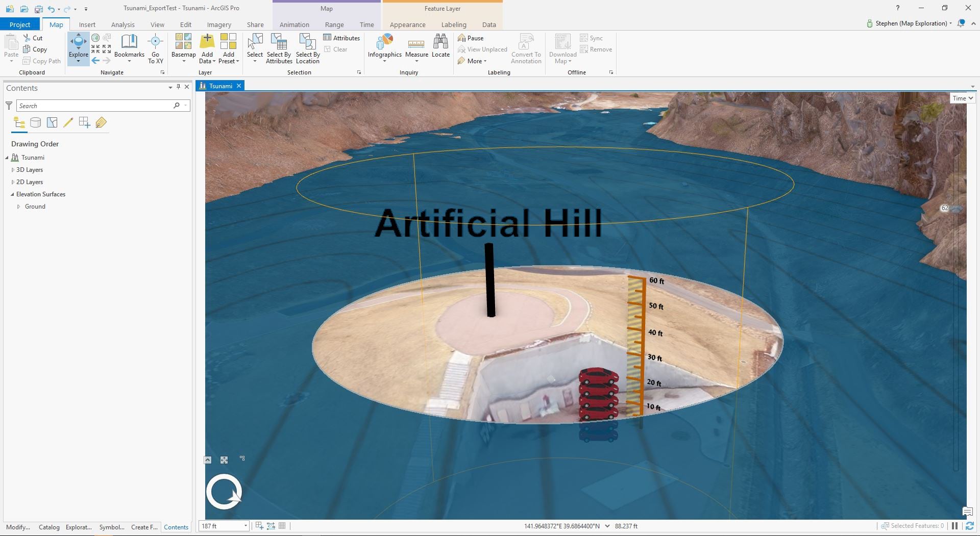
Task: Select the Explore navigation tool
Action: click(x=79, y=49)
